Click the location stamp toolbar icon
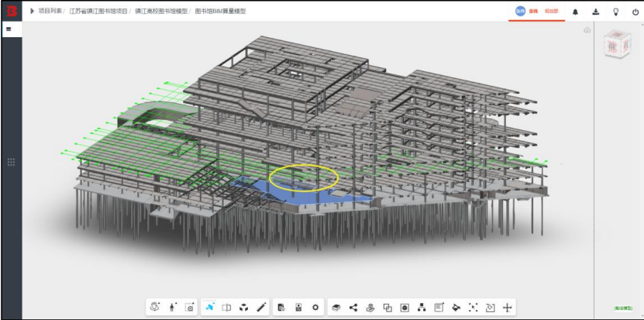 click(x=370, y=307)
